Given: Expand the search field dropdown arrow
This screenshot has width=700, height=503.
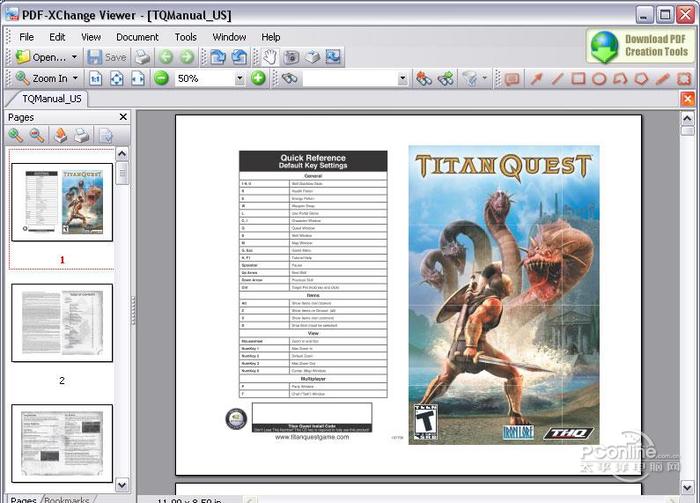Looking at the screenshot, I should (x=403, y=79).
